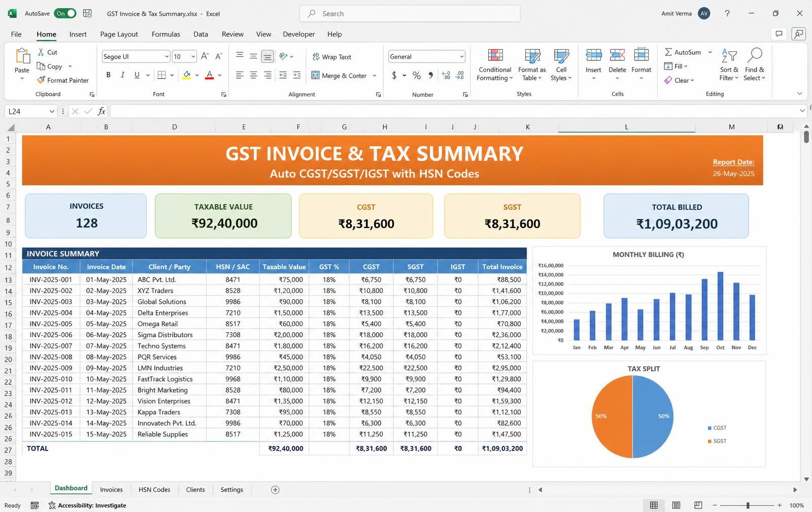Open the Developer ribbon tab
This screenshot has width=812, height=512.
(299, 34)
